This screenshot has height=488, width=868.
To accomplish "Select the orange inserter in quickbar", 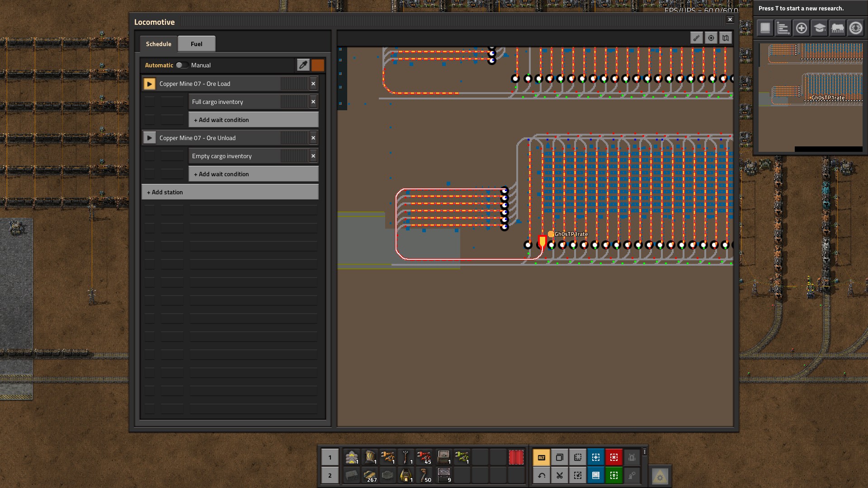I will [388, 457].
